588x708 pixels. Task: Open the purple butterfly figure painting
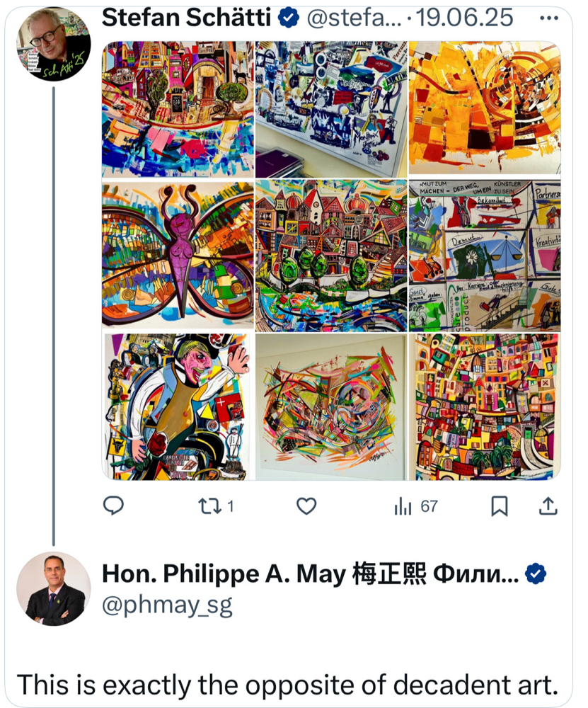coord(178,254)
